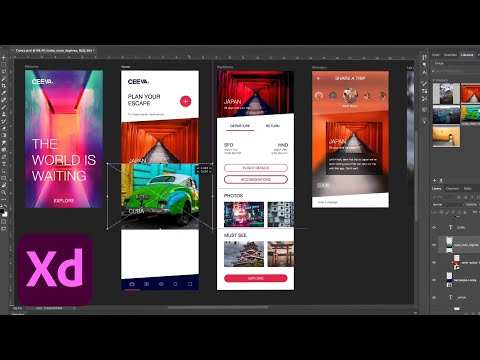Open the library selection dropdown
This screenshot has height=360, width=480.
click(457, 63)
